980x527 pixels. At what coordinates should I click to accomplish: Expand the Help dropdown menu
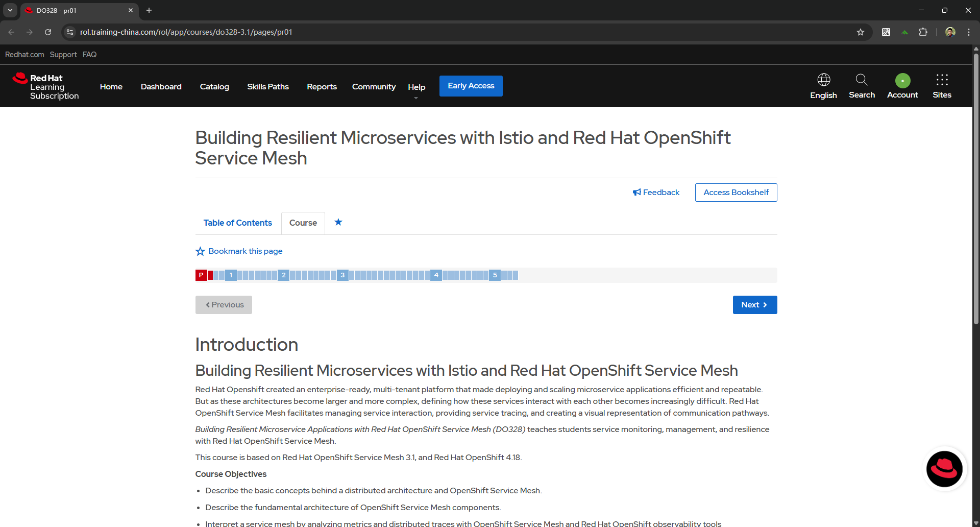click(416, 87)
